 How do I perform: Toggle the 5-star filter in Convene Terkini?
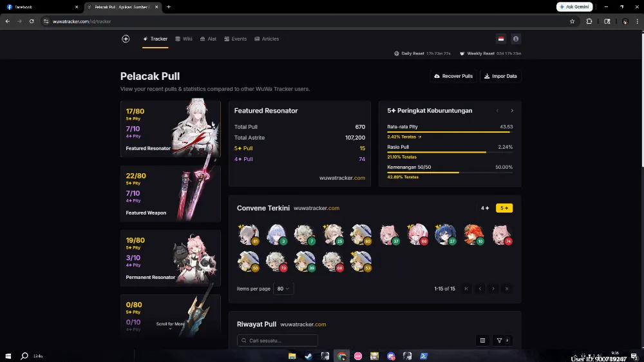click(504, 208)
